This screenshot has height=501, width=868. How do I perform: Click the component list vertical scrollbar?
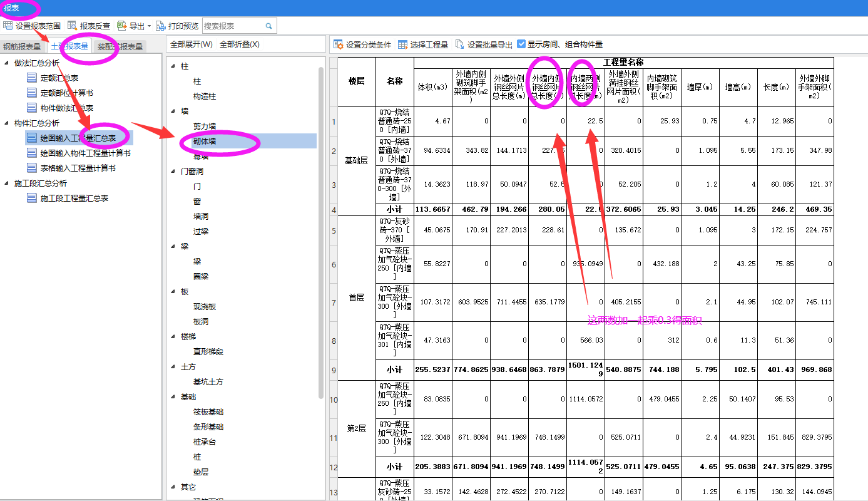[x=322, y=232]
